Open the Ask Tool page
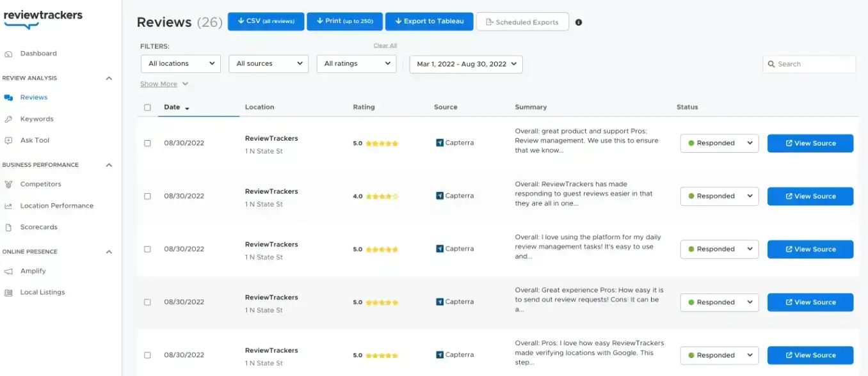 [35, 141]
